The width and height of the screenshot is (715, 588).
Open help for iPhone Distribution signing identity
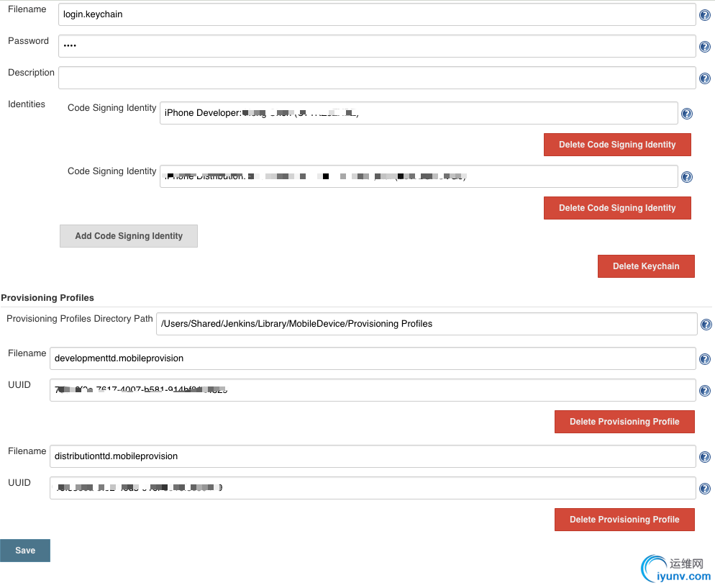(687, 177)
